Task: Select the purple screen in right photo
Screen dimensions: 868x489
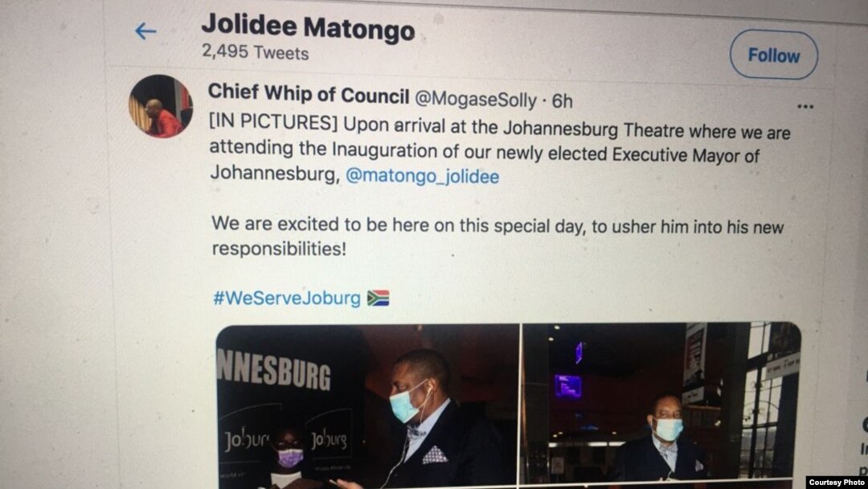Action: coord(568,387)
